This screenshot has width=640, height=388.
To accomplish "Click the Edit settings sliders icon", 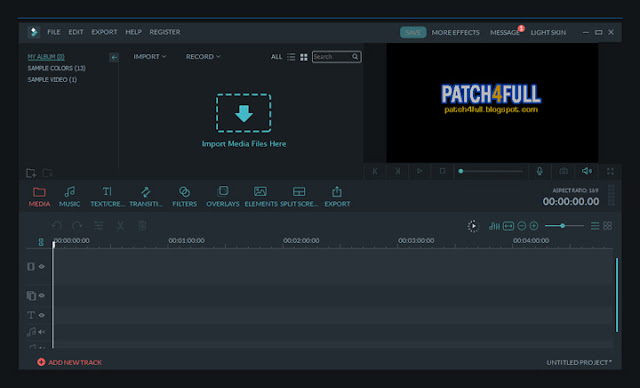I will pyautogui.click(x=98, y=226).
